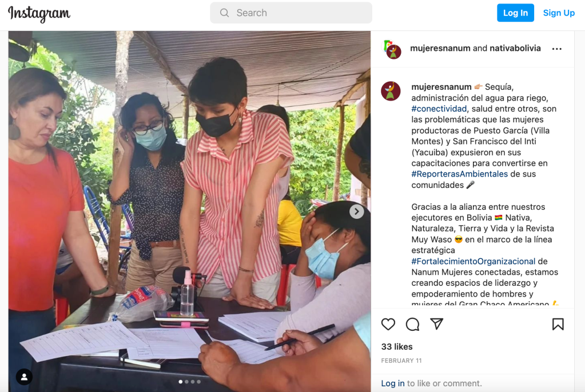Select the second carousel dot indicator
585x392 pixels.
(x=186, y=382)
